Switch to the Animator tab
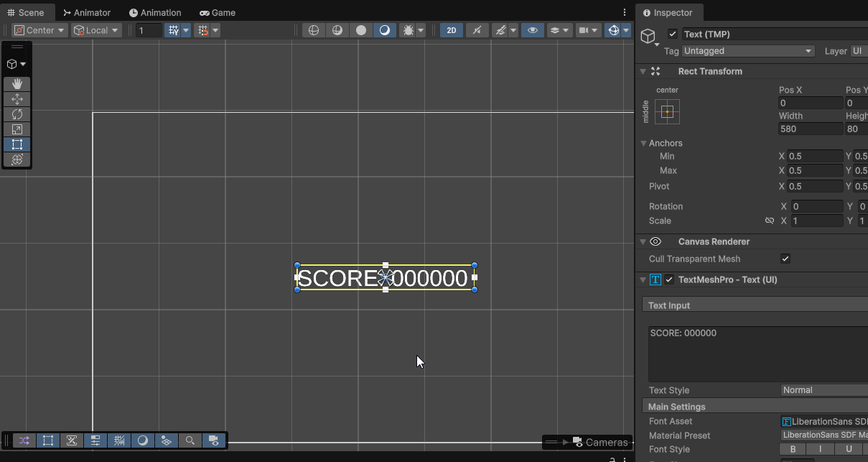Viewport: 868px width, 462px height. tap(87, 12)
